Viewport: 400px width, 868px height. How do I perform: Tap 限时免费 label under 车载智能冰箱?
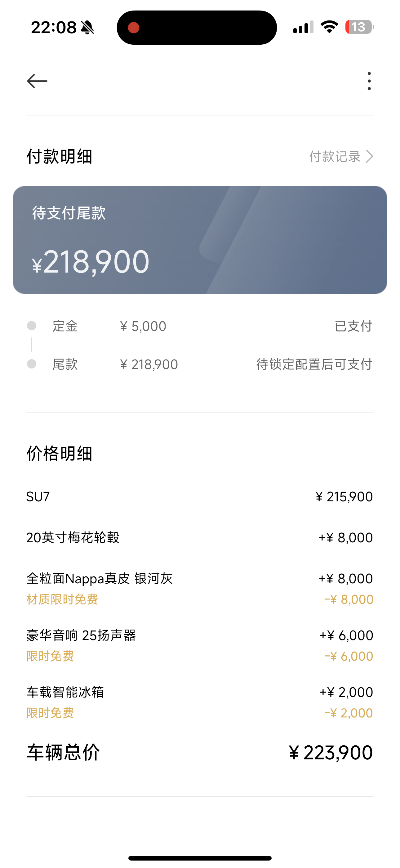coord(50,713)
